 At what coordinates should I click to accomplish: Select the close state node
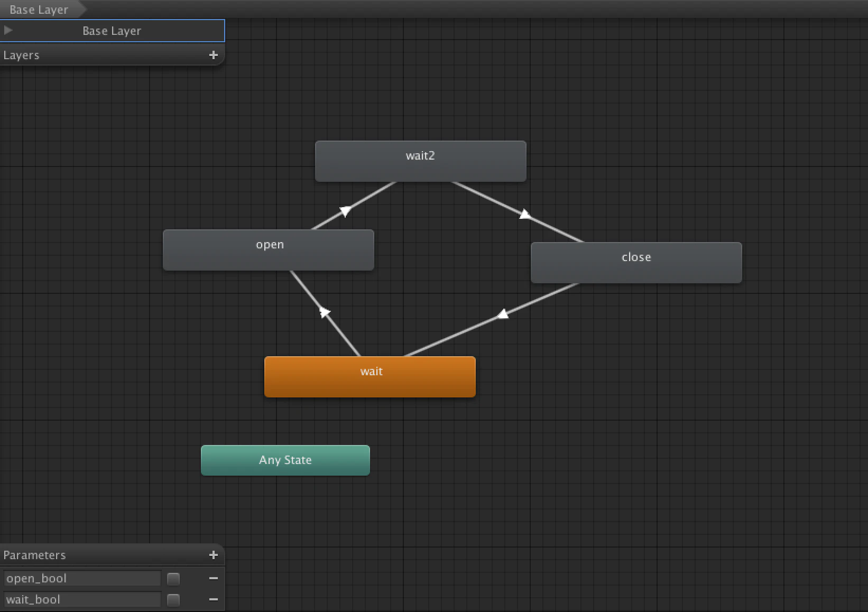[x=636, y=263]
